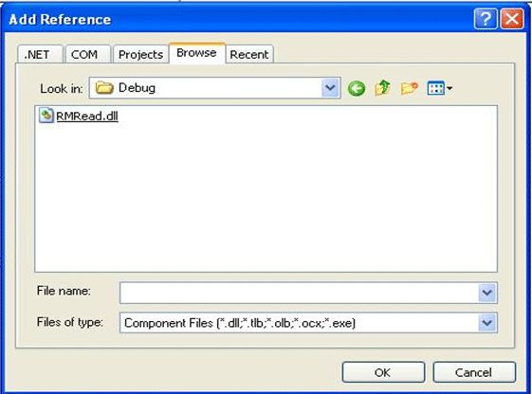
Task: Open the Projects tab
Action: pyautogui.click(x=140, y=54)
